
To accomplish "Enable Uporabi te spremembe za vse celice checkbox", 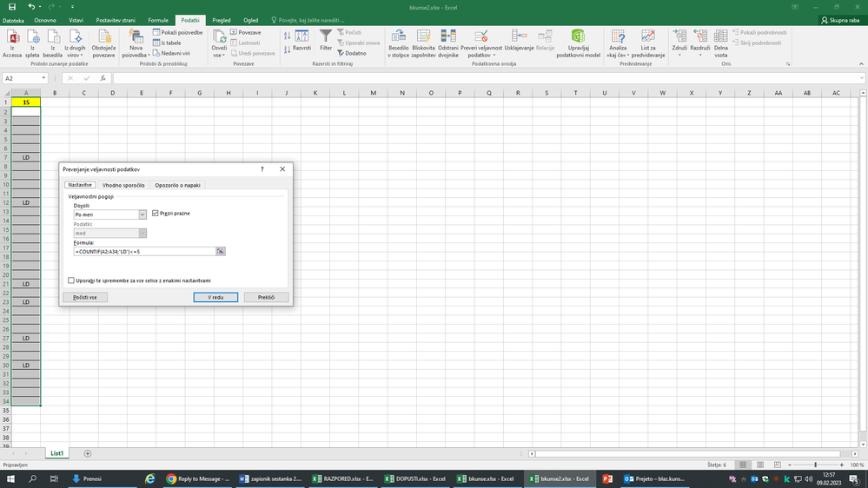I will point(71,280).
